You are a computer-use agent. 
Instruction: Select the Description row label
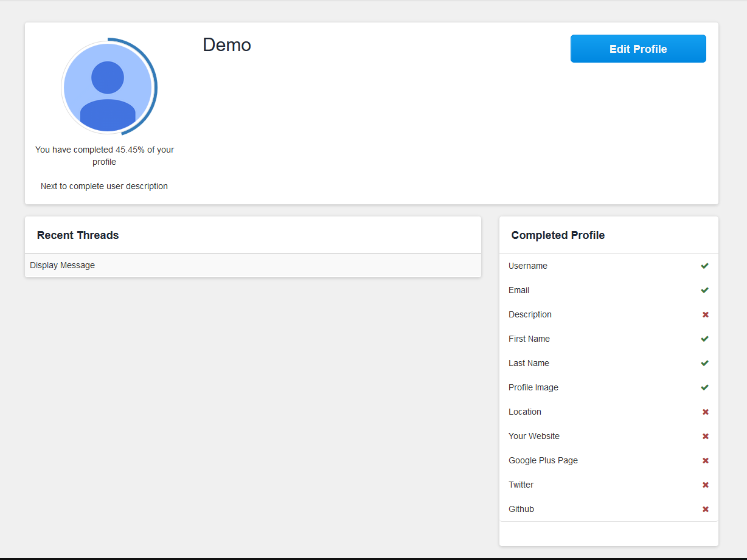(x=530, y=314)
